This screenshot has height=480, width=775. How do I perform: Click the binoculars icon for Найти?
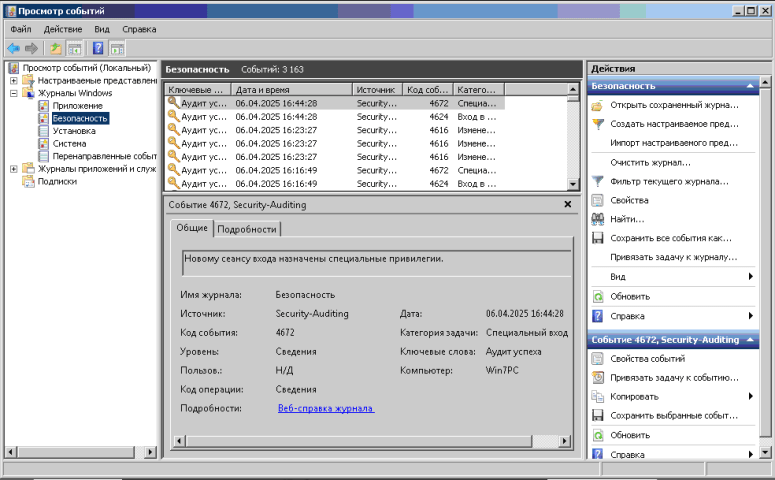(x=598, y=219)
